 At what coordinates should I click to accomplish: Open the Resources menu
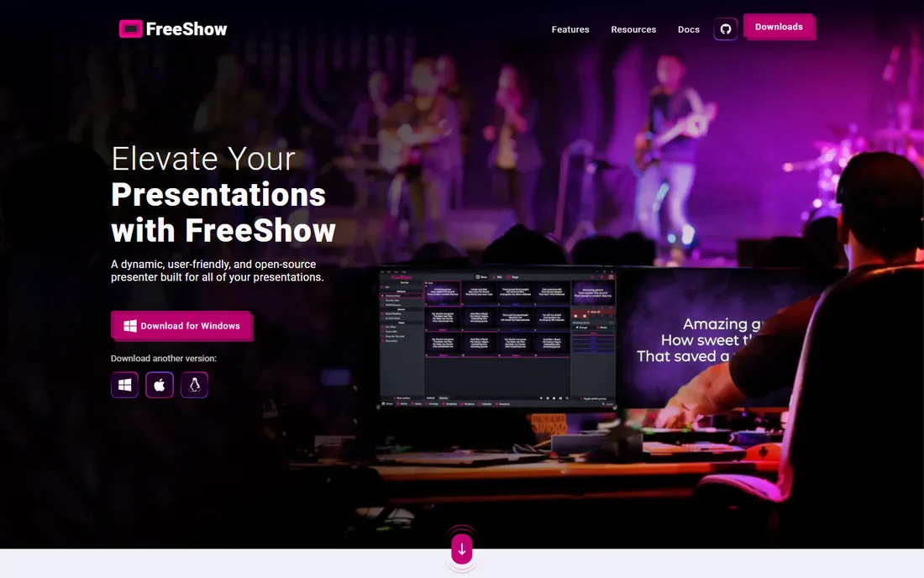click(x=633, y=29)
